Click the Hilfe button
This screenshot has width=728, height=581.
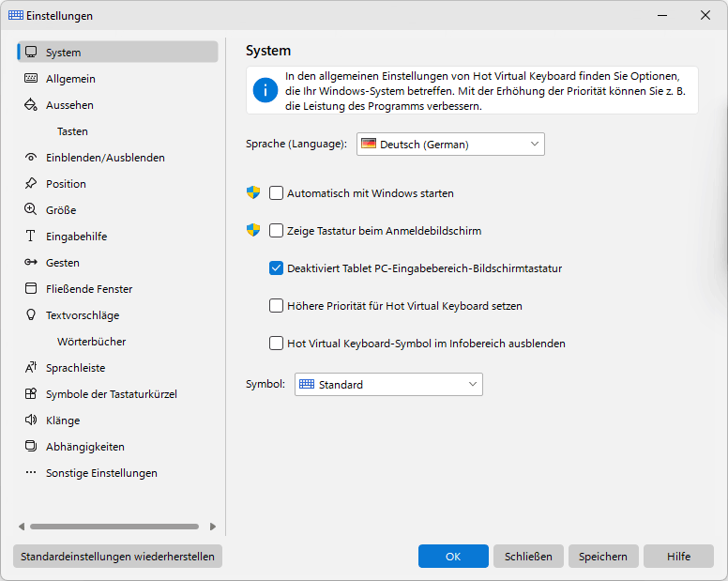[678, 556]
